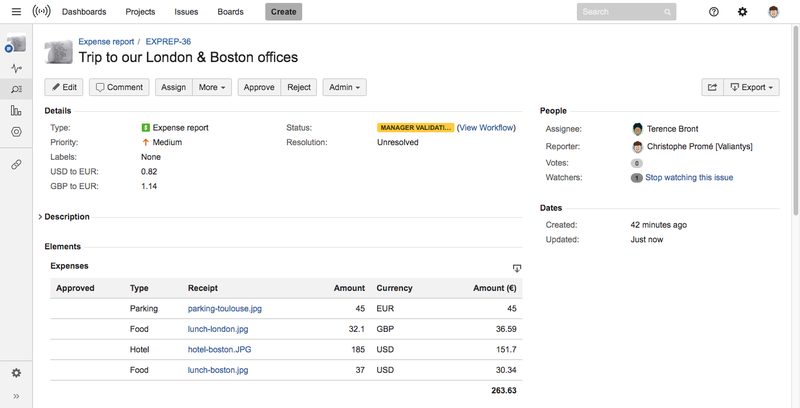This screenshot has width=800, height=408.
Task: Click the Search input field
Action: [x=620, y=12]
